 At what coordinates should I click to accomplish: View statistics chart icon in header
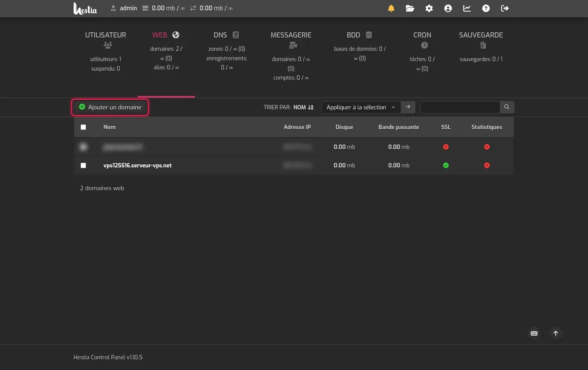tap(467, 8)
